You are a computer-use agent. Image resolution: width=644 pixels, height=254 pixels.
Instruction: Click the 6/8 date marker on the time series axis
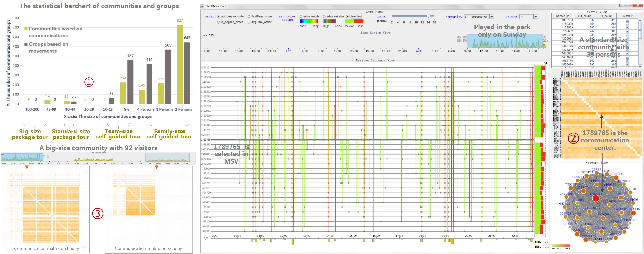pyautogui.click(x=419, y=51)
